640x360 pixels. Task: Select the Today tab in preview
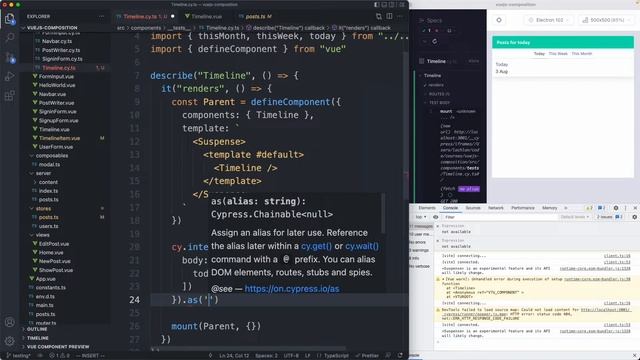click(539, 53)
